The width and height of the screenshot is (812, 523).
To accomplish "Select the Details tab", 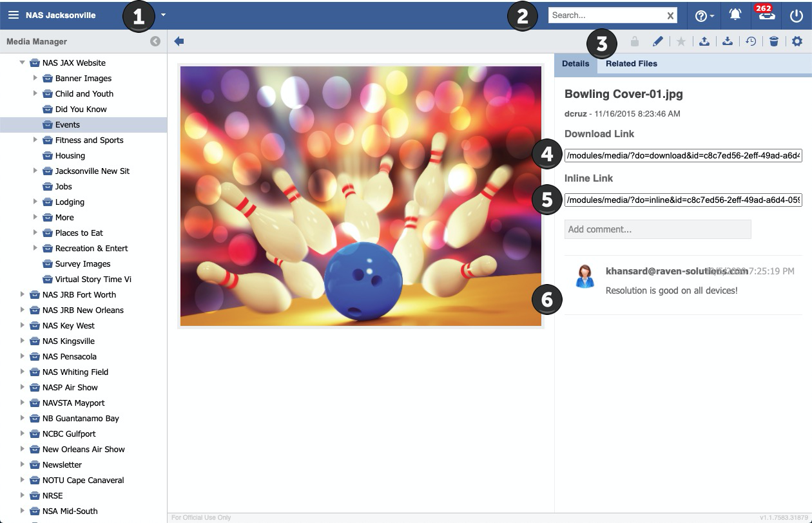I will (x=575, y=63).
